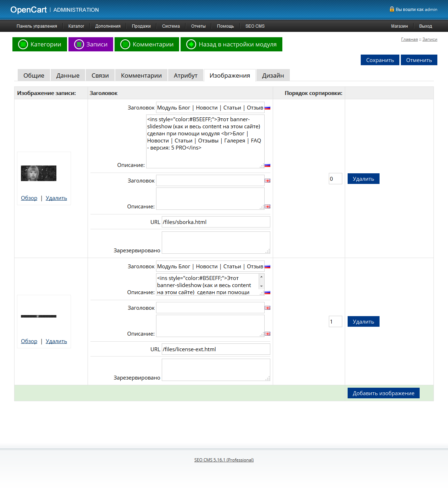This screenshot has height=488, width=448.
Task: Click the lock icon near admin login text
Action: pyautogui.click(x=392, y=9)
